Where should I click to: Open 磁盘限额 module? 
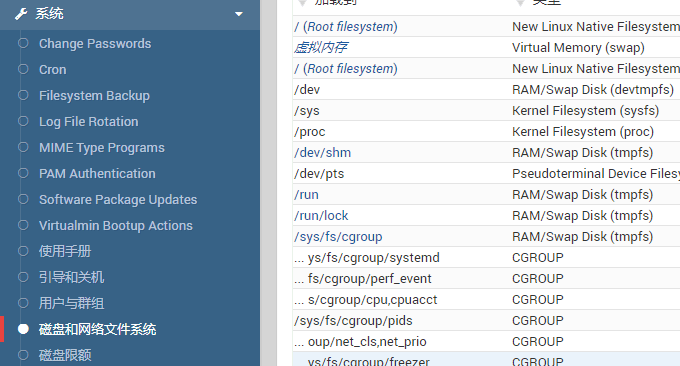[65, 355]
